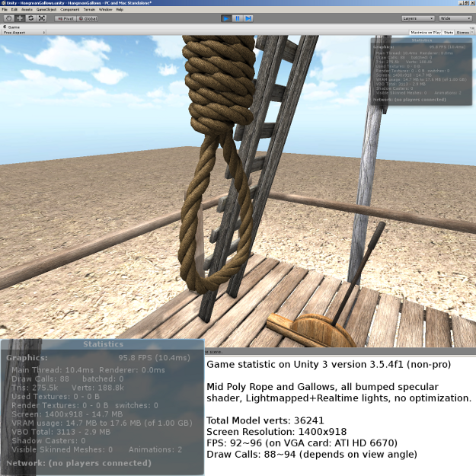Open the Layers dropdown
This screenshot has width=476, height=476.
(x=418, y=18)
